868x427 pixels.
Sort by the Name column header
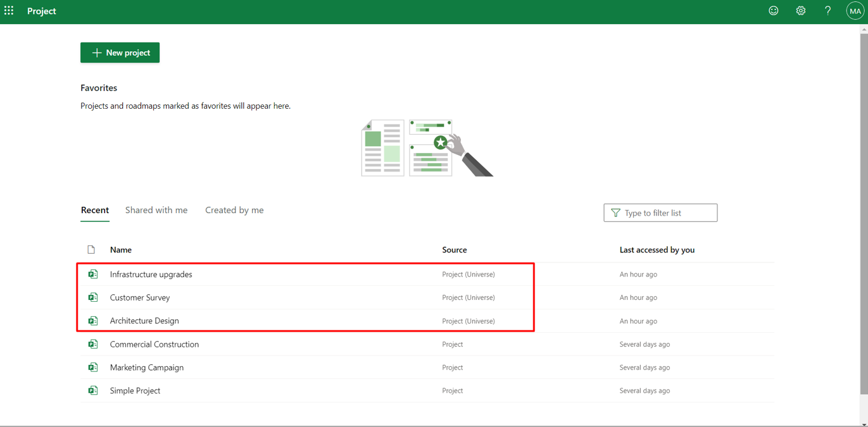(121, 250)
